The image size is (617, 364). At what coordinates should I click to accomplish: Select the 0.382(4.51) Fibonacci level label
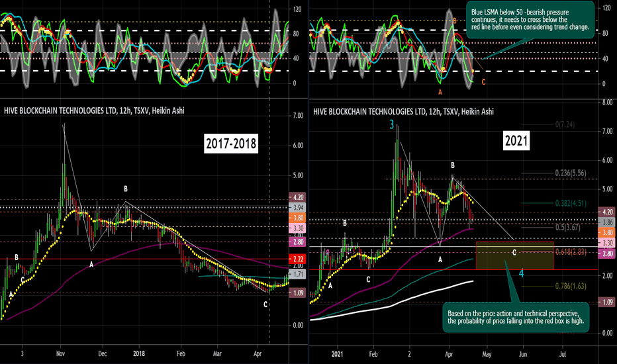pos(571,203)
